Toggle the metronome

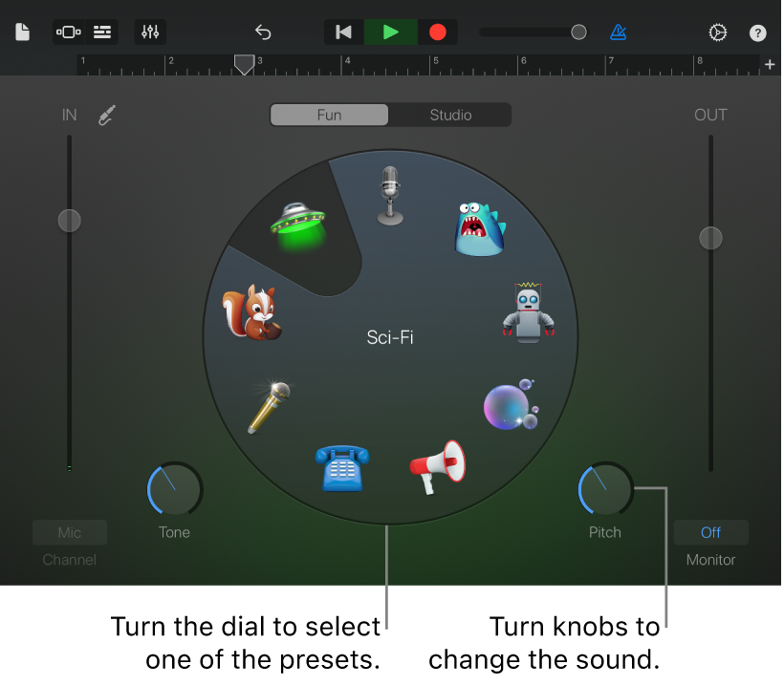tap(619, 32)
